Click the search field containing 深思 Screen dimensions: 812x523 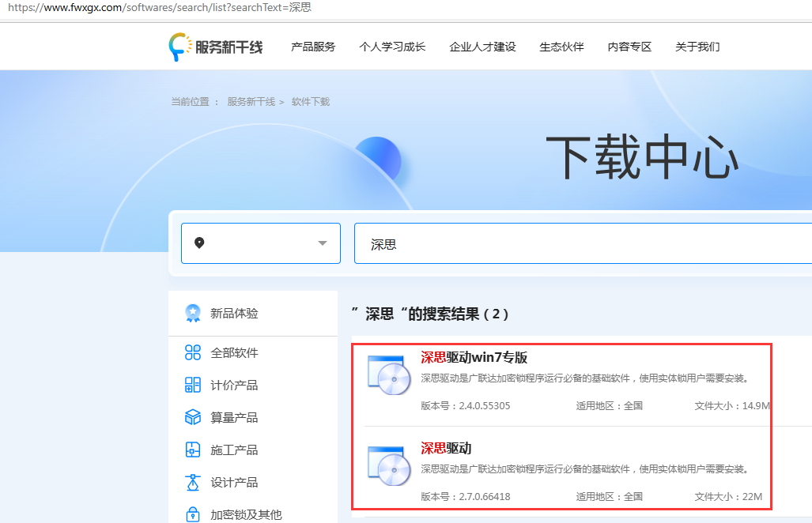pos(584,243)
